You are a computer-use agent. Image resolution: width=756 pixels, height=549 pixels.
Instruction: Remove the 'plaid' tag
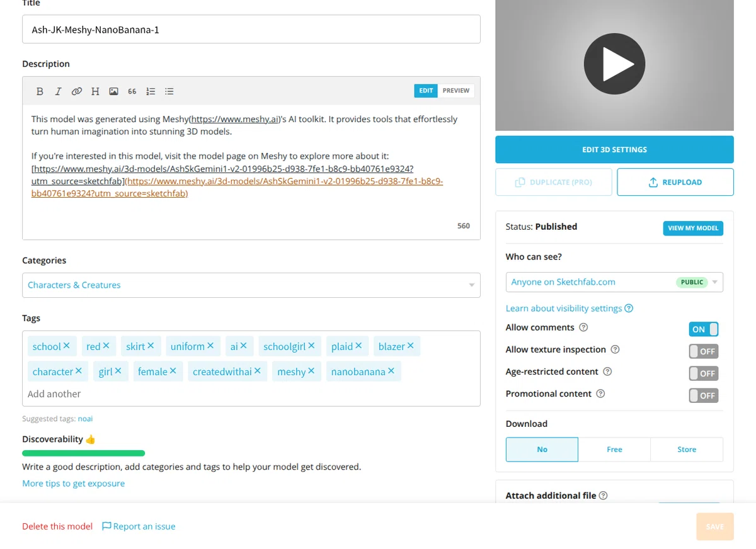pos(358,346)
